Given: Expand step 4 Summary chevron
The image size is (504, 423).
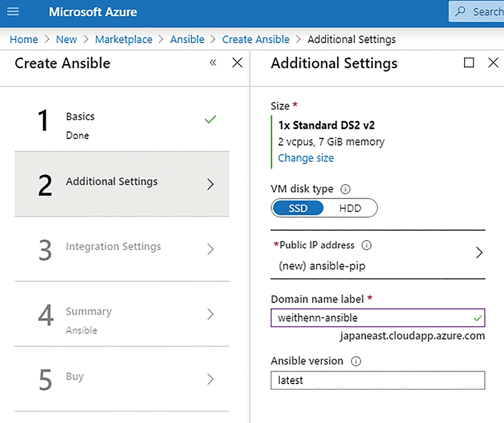Looking at the screenshot, I should click(x=210, y=314).
